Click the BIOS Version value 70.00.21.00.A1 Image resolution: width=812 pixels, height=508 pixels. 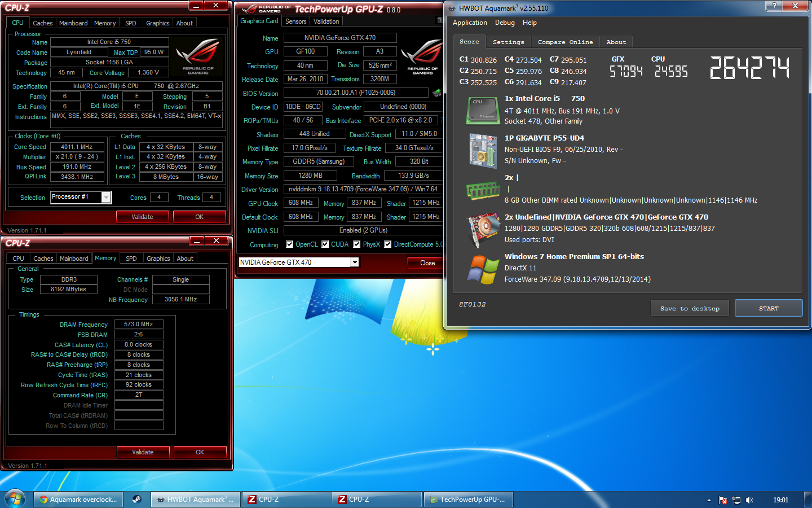coord(356,93)
